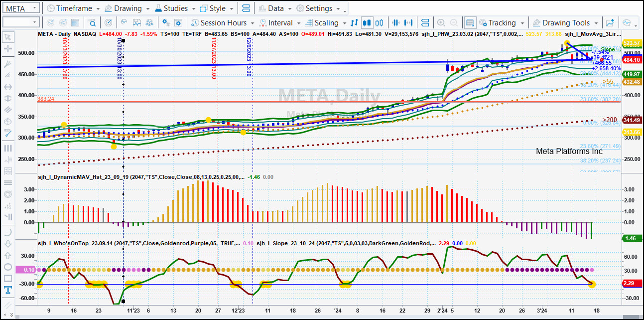This screenshot has height=320, width=644.
Task: Select the vertical double-arrow drawing tool
Action: coord(8,98)
